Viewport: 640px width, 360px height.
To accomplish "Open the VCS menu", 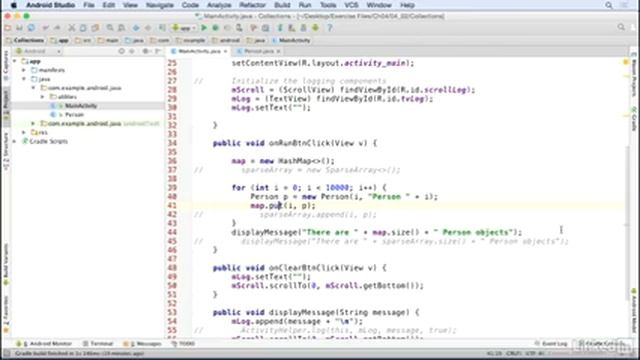I will click(x=351, y=5).
